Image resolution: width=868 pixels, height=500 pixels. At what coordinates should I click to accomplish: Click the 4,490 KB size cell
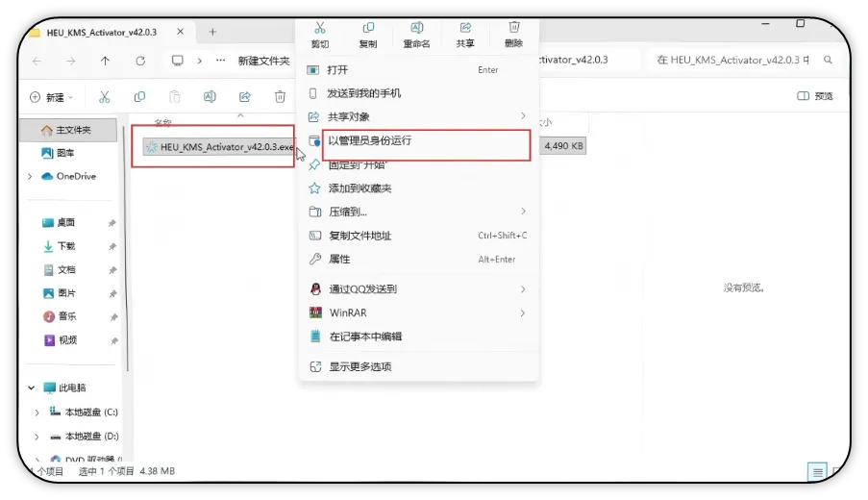coord(563,146)
